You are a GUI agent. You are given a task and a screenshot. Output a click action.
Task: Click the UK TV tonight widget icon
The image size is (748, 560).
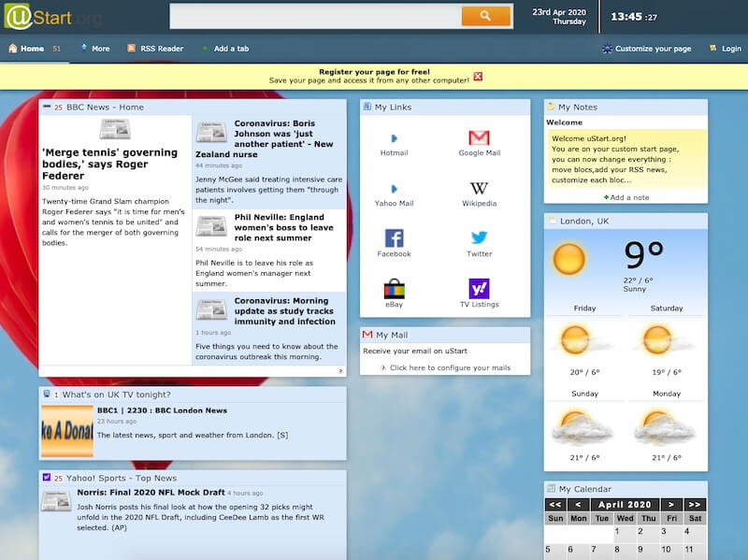click(x=47, y=394)
